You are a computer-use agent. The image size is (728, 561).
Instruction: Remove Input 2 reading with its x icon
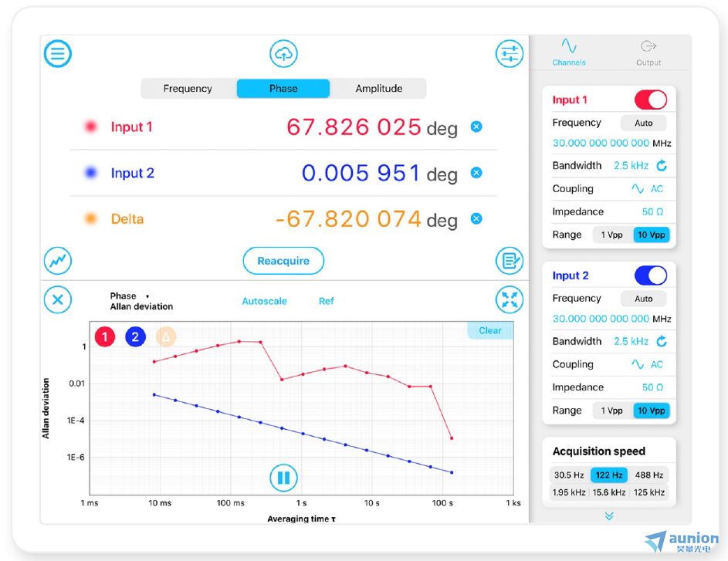point(476,173)
